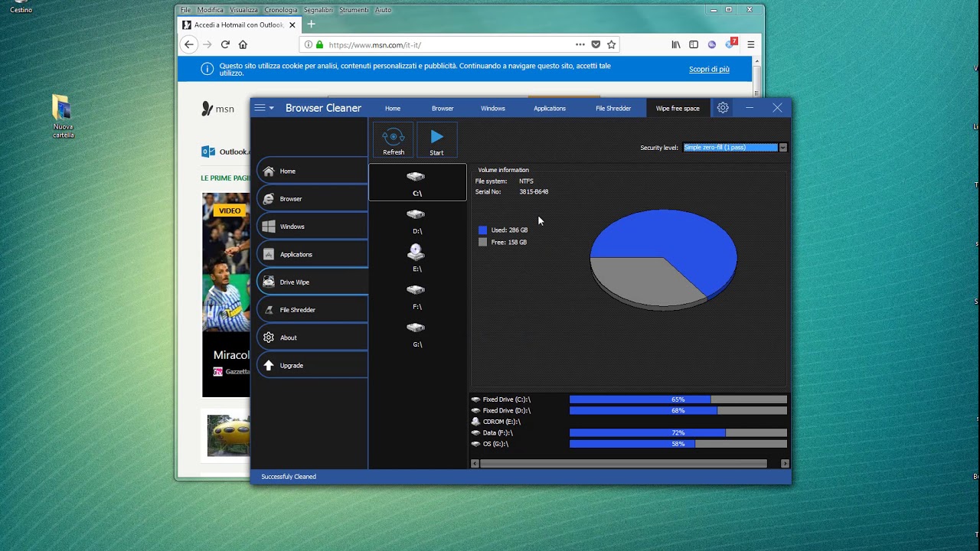Open a new Firefox tab
Viewport: 980px width, 551px height.
(312, 24)
